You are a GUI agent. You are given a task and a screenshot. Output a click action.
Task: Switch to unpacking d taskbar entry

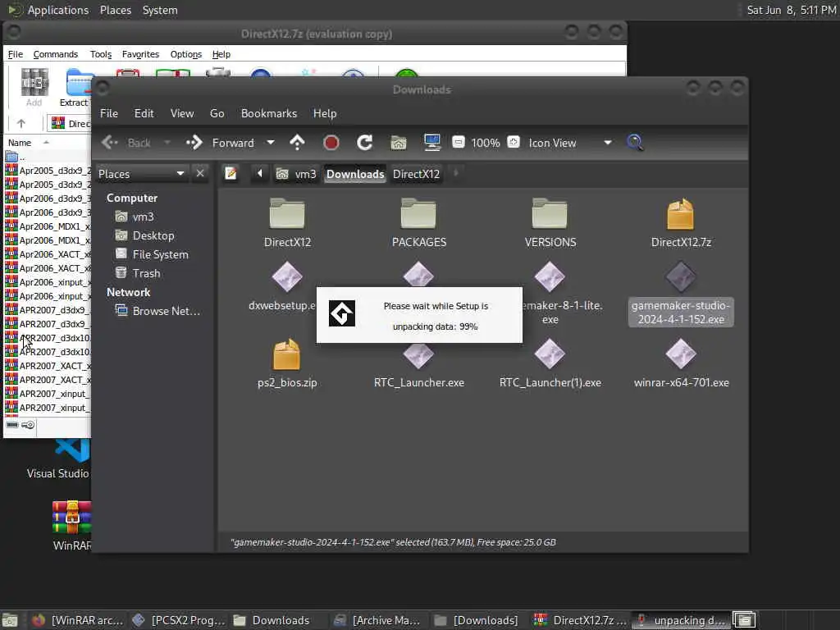680,620
